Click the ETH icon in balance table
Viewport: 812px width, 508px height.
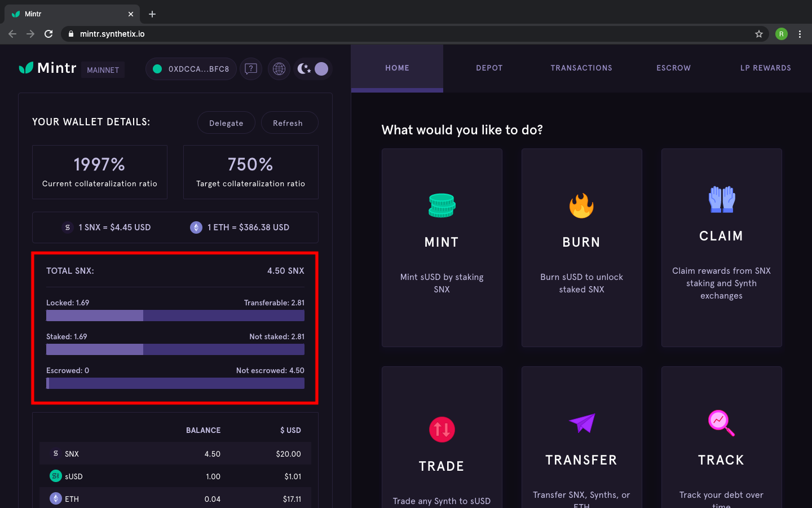[x=55, y=498]
